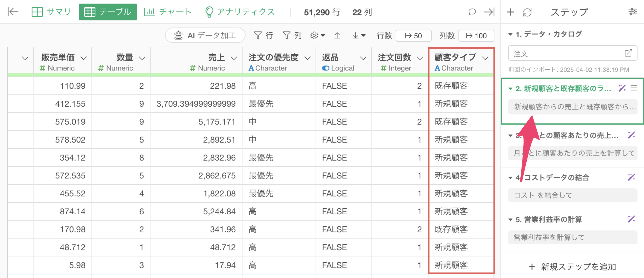Collapse step 5 営業利益率の計算 triangle

coord(511,220)
